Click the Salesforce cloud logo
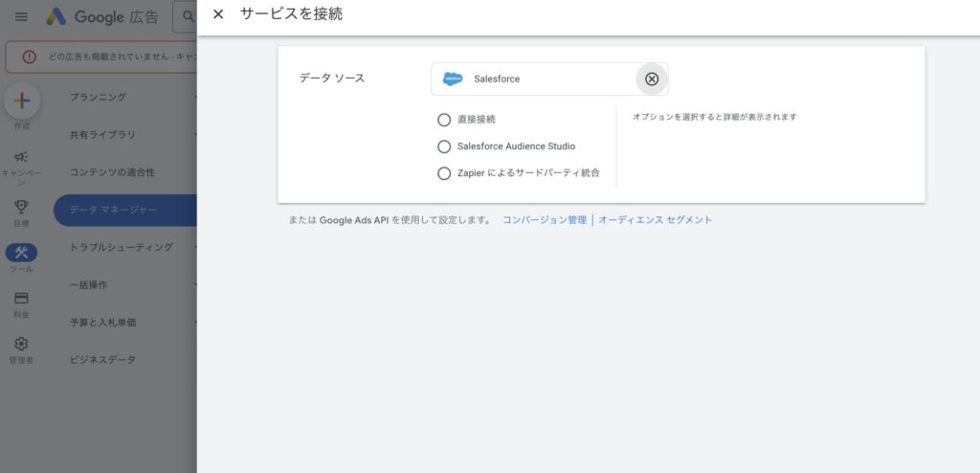 (x=453, y=79)
